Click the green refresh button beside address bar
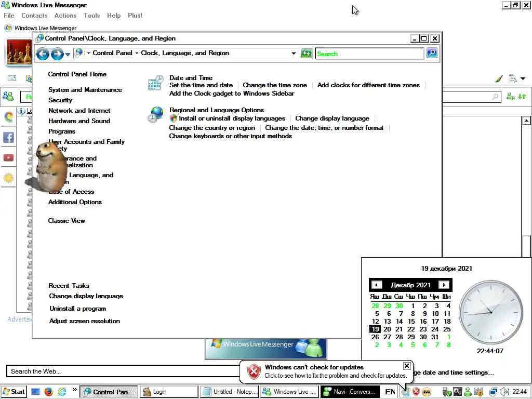Screen dimensions: 532x399 click(x=307, y=54)
